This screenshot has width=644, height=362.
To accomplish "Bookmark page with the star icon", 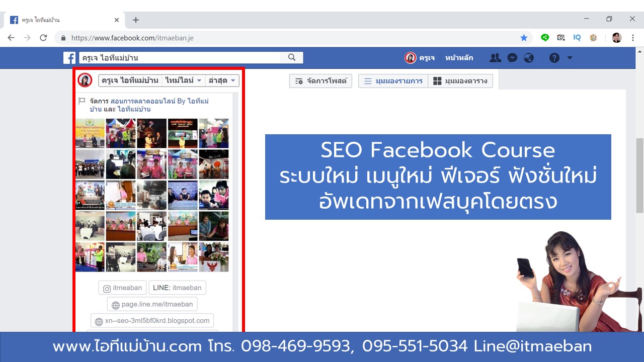I will click(524, 38).
